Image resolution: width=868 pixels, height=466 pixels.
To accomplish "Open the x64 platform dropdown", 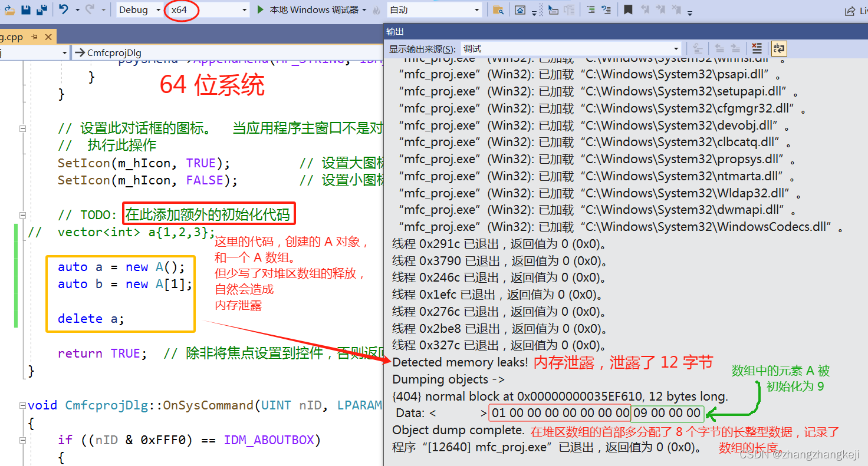I will (x=208, y=10).
